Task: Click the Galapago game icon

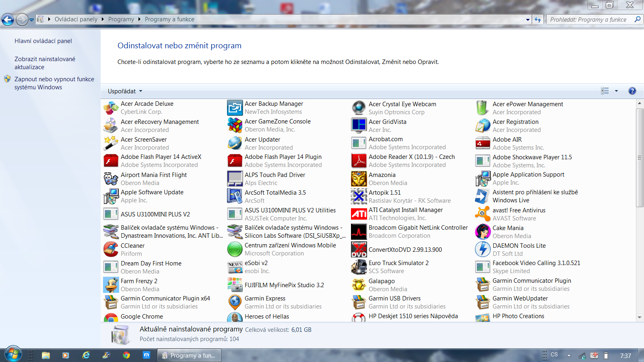Action: coord(359,285)
